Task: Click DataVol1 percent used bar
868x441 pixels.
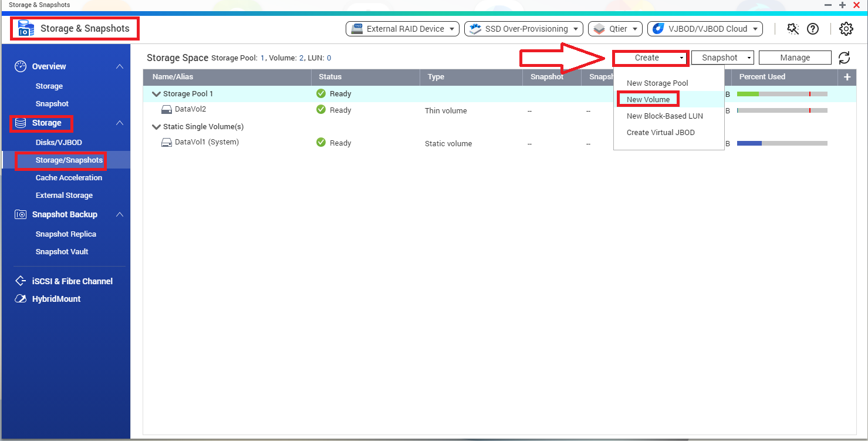Action: [782, 143]
